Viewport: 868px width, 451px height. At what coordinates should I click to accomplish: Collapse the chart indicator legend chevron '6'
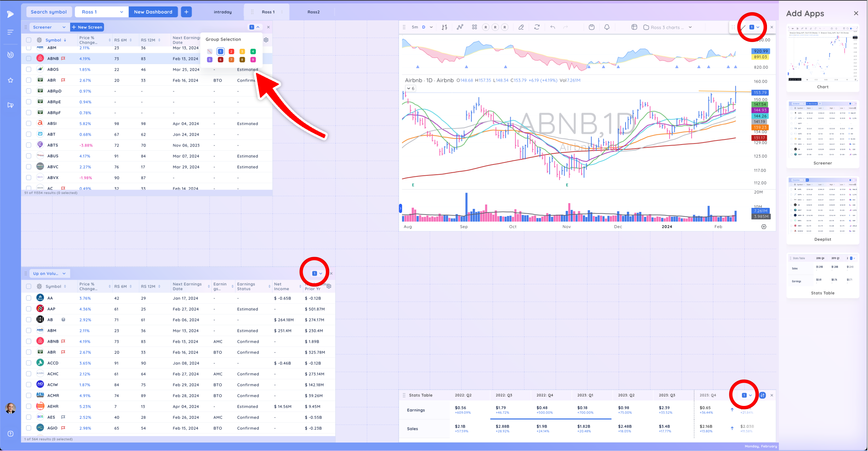(x=410, y=89)
